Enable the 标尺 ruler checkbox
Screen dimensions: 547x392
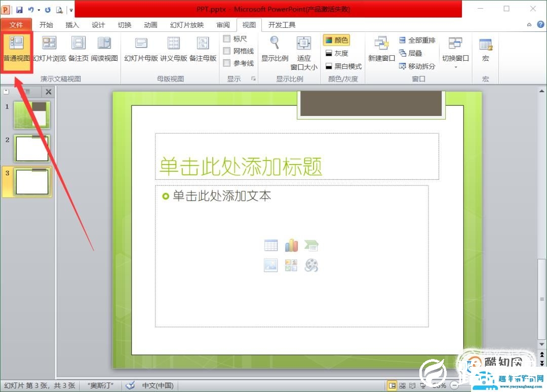pyautogui.click(x=227, y=39)
